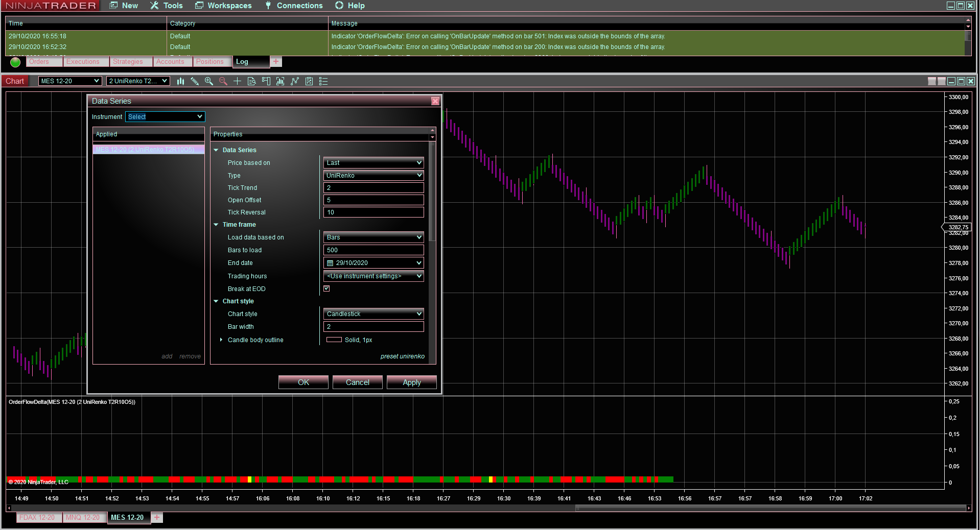Image resolution: width=980 pixels, height=530 pixels.
Task: Open the properties list icon in chart toolbar
Action: (323, 81)
